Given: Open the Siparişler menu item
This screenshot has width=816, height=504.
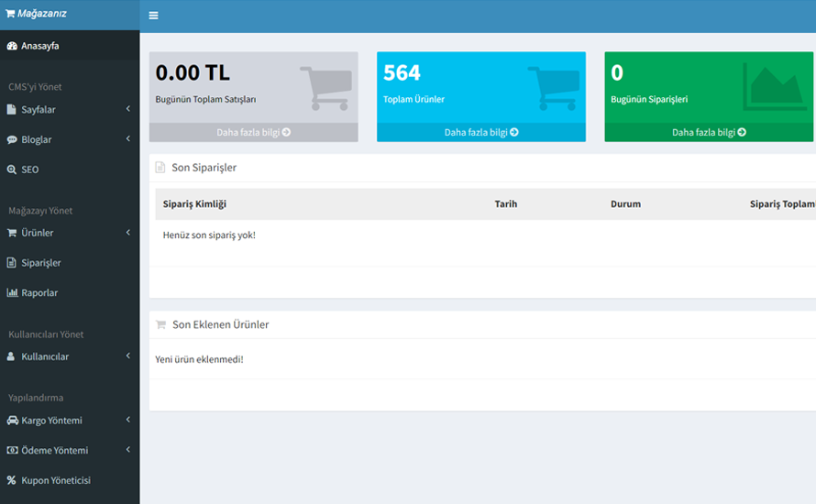Looking at the screenshot, I should [x=70, y=263].
